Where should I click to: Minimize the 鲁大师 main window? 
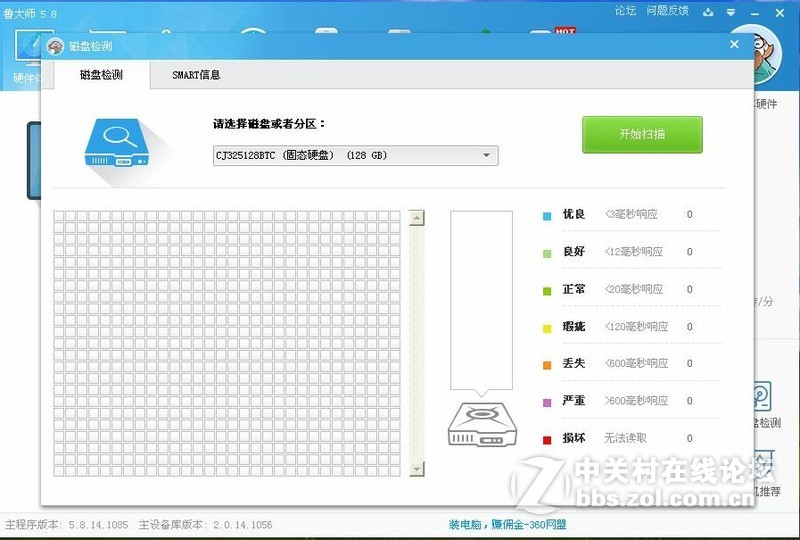tap(755, 13)
